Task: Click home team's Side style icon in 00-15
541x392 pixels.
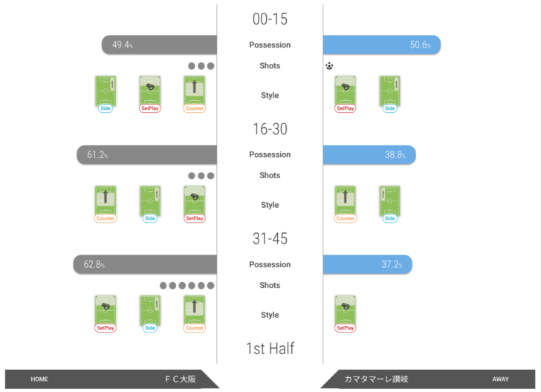Action: [106, 92]
